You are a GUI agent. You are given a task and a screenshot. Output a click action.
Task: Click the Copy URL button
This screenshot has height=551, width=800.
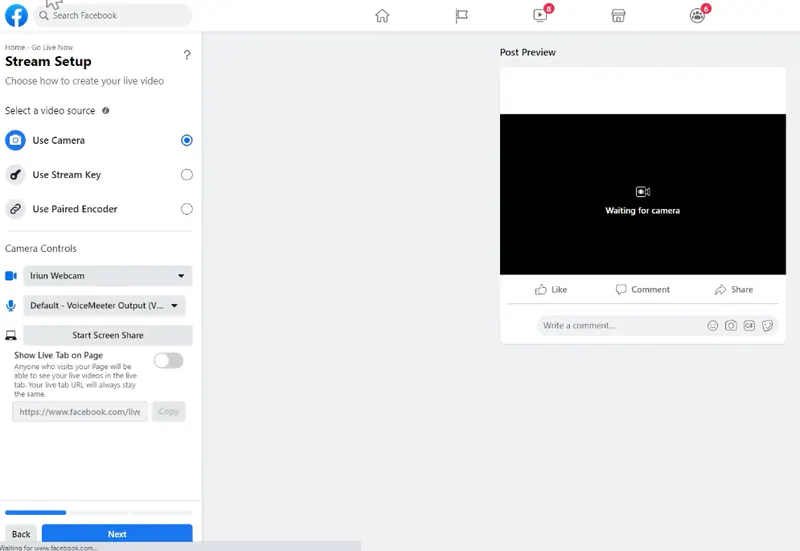tap(168, 411)
